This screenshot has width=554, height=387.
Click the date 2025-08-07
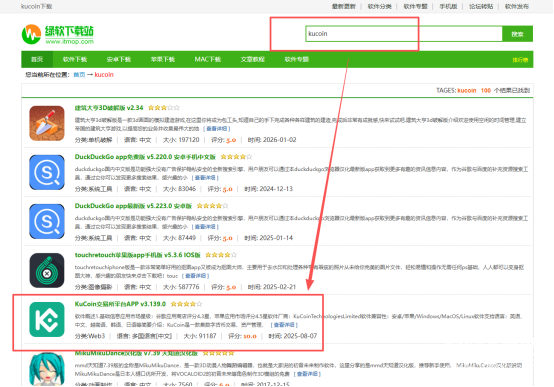(x=300, y=336)
